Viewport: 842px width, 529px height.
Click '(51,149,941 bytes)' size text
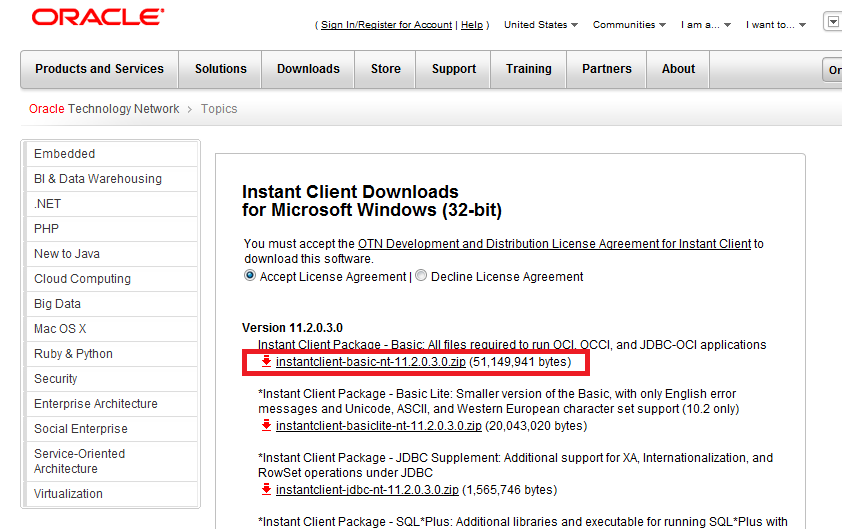pos(520,362)
